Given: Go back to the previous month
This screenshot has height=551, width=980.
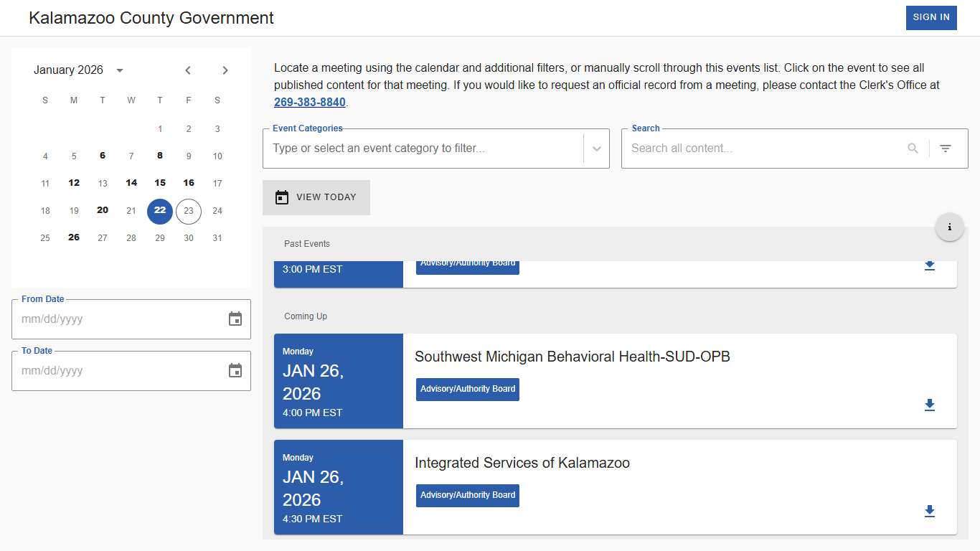Looking at the screenshot, I should click(x=188, y=70).
